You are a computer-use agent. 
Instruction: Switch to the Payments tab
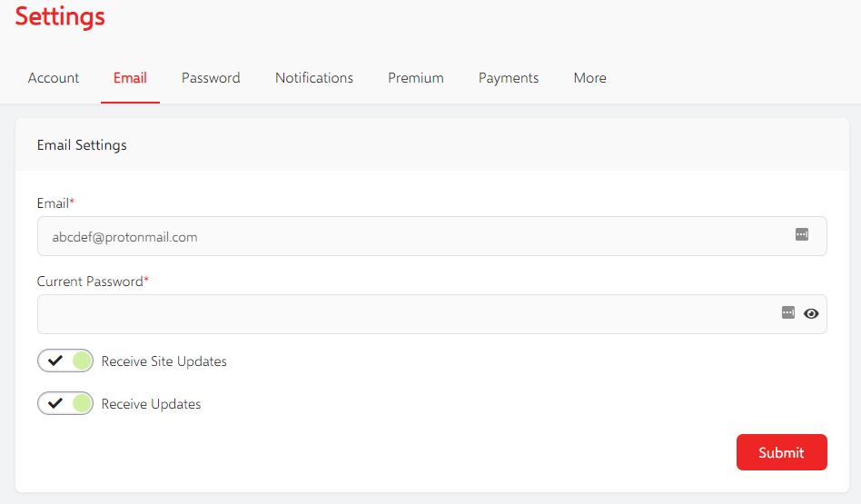tap(509, 78)
